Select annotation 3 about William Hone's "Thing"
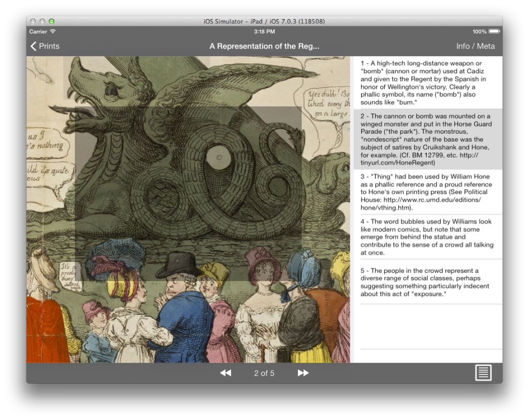The height and width of the screenshot is (420, 529). point(428,192)
